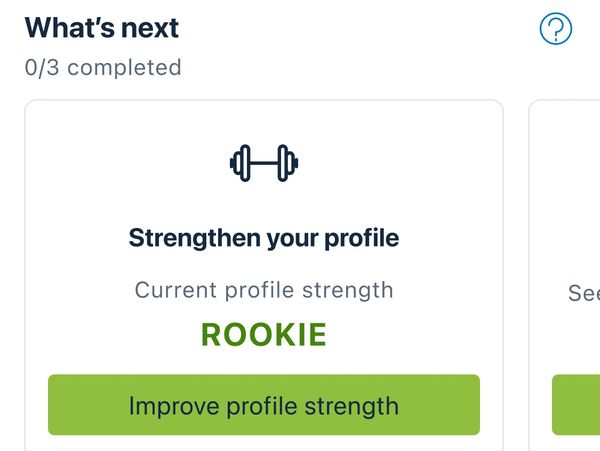The width and height of the screenshot is (600, 451).
Task: Click the green ROOKIE text
Action: 264,335
